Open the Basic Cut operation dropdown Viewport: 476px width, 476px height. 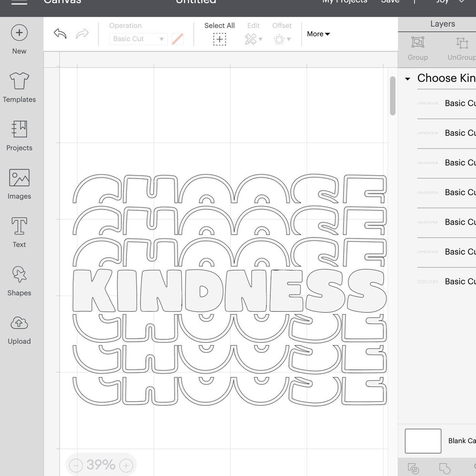(x=138, y=39)
